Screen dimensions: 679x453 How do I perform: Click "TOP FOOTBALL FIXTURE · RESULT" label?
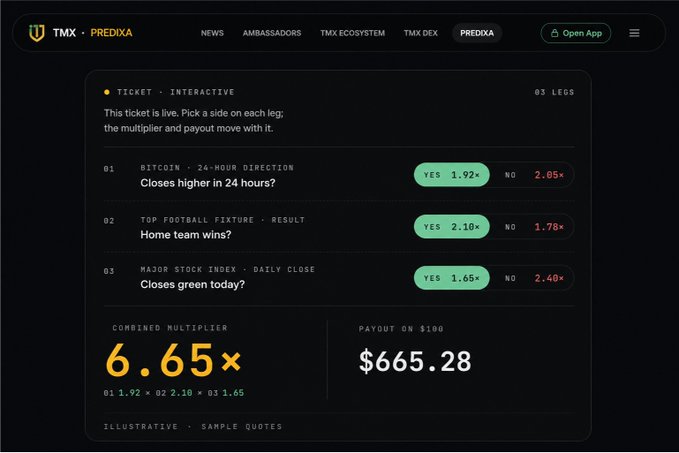click(223, 220)
